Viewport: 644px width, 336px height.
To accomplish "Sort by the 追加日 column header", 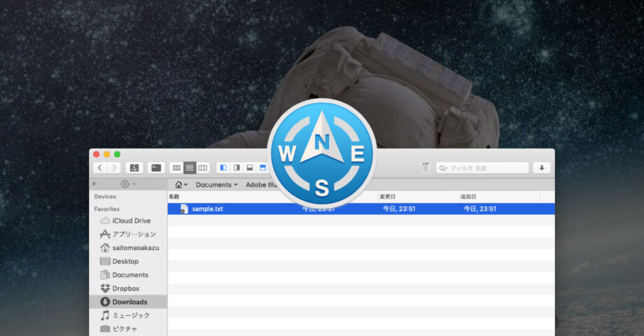I will pos(468,197).
